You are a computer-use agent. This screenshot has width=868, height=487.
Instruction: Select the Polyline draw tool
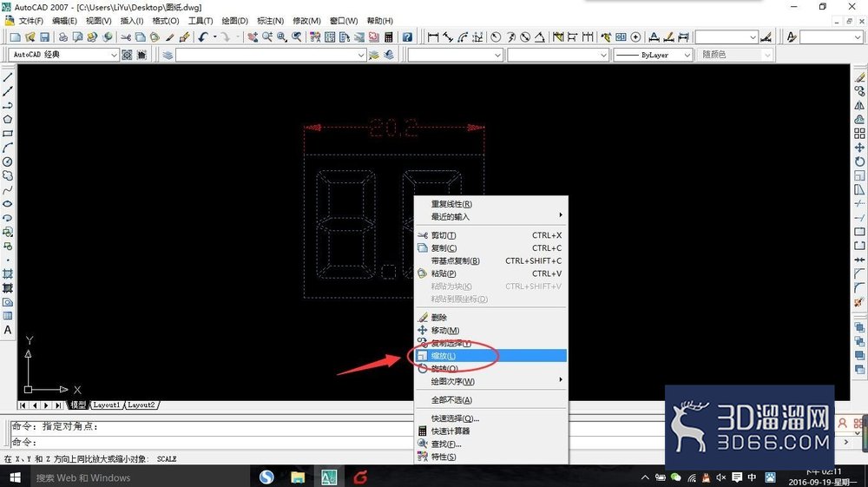click(x=8, y=105)
